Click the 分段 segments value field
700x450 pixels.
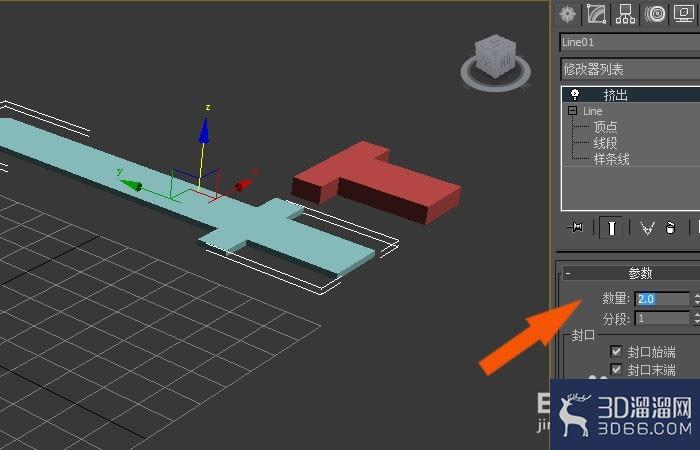pyautogui.click(x=662, y=318)
